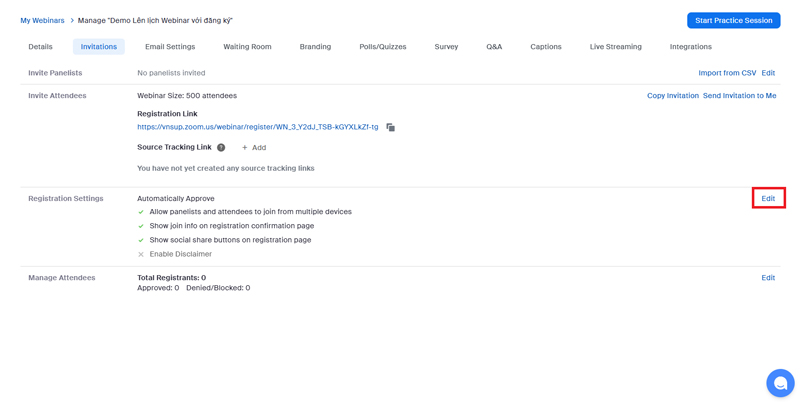Open the Polls/Quizzes tab
Viewport: 800px width, 402px height.
click(x=383, y=46)
